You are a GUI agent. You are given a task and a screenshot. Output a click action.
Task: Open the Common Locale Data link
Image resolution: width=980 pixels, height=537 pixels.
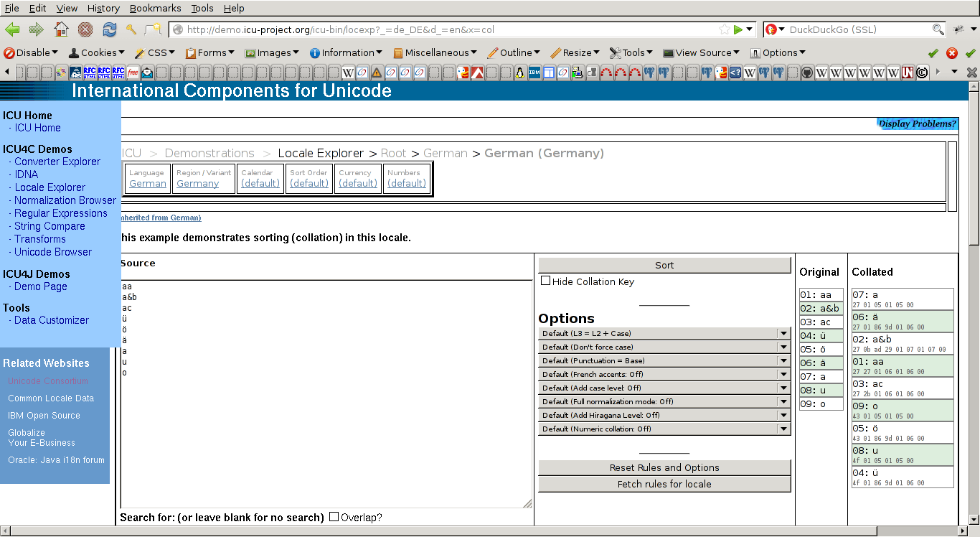[51, 398]
